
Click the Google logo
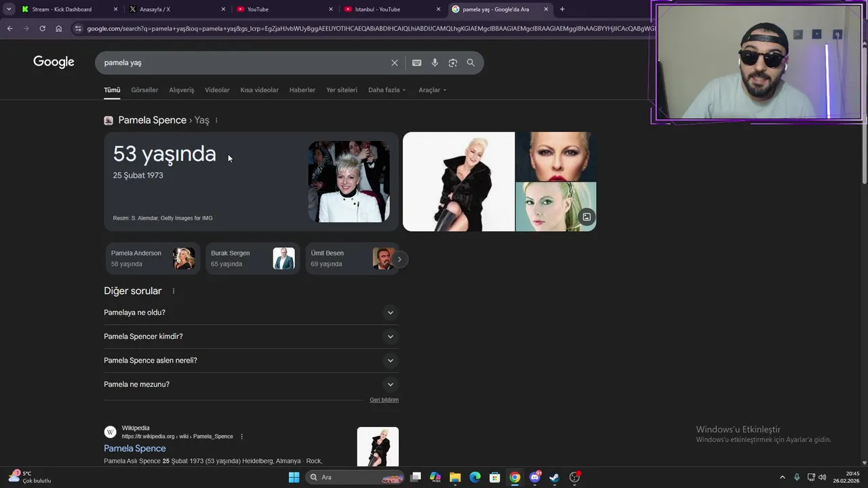click(54, 62)
